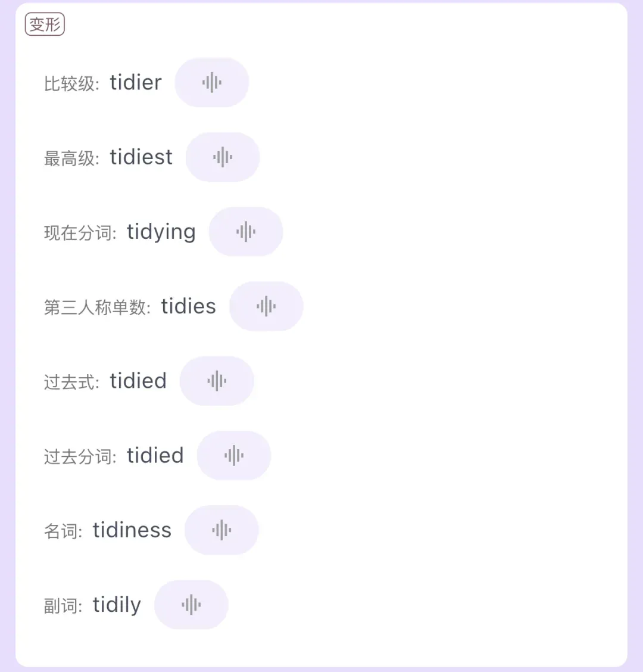Play pronunciation audio for tidiness
This screenshot has height=672, width=643.
[x=221, y=530]
